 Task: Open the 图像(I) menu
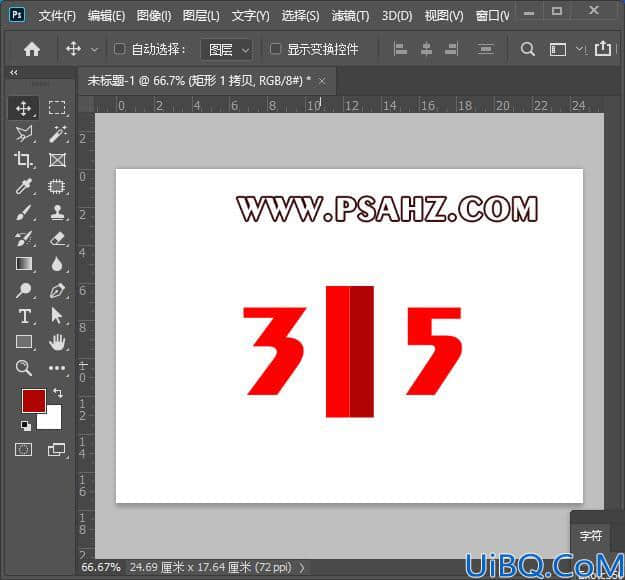[x=154, y=16]
